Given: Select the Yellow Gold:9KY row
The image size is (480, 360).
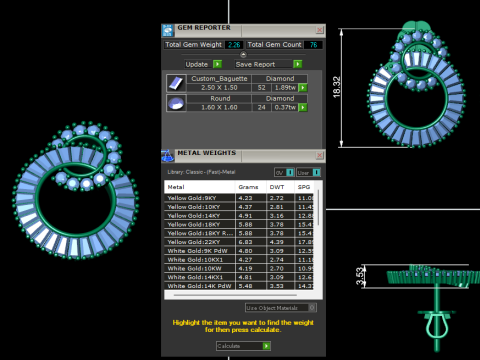Looking at the screenshot, I should pyautogui.click(x=239, y=198).
